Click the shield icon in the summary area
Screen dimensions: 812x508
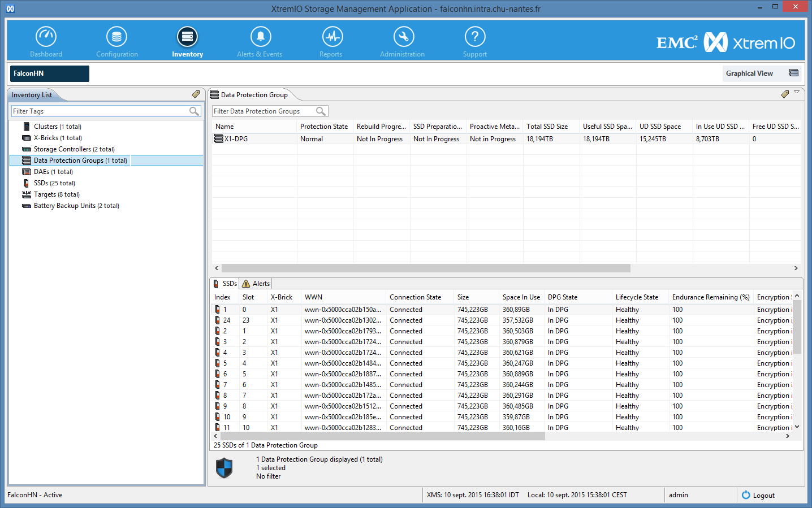coord(224,468)
